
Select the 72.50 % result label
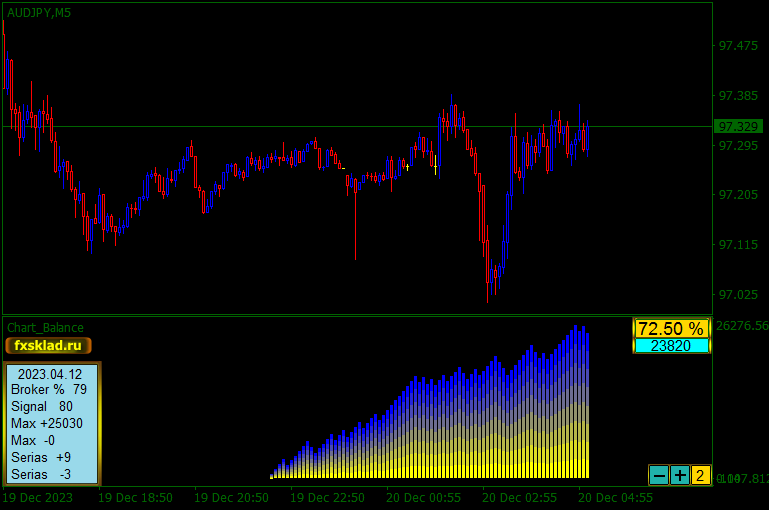click(671, 328)
